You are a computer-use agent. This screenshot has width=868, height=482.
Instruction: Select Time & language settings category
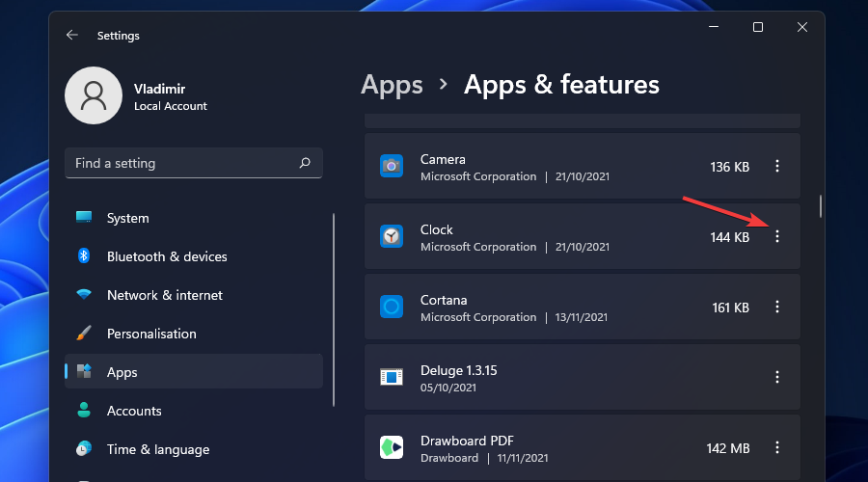pos(194,449)
